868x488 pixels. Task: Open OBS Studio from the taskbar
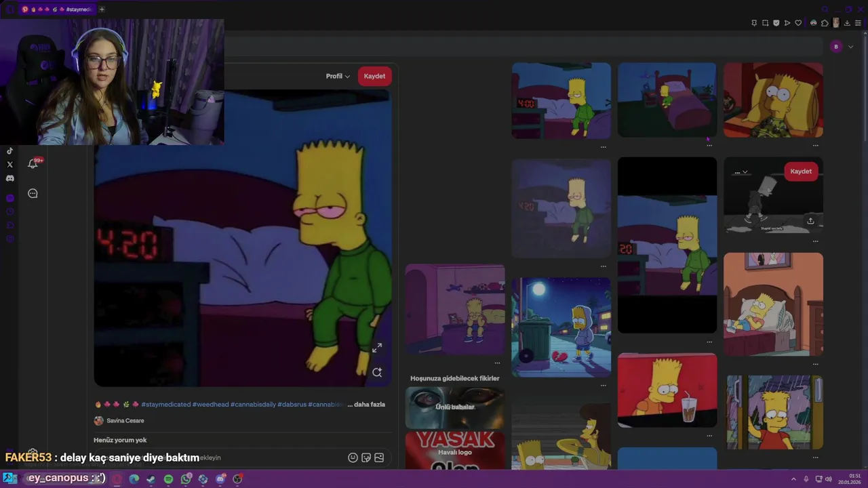coord(237,479)
